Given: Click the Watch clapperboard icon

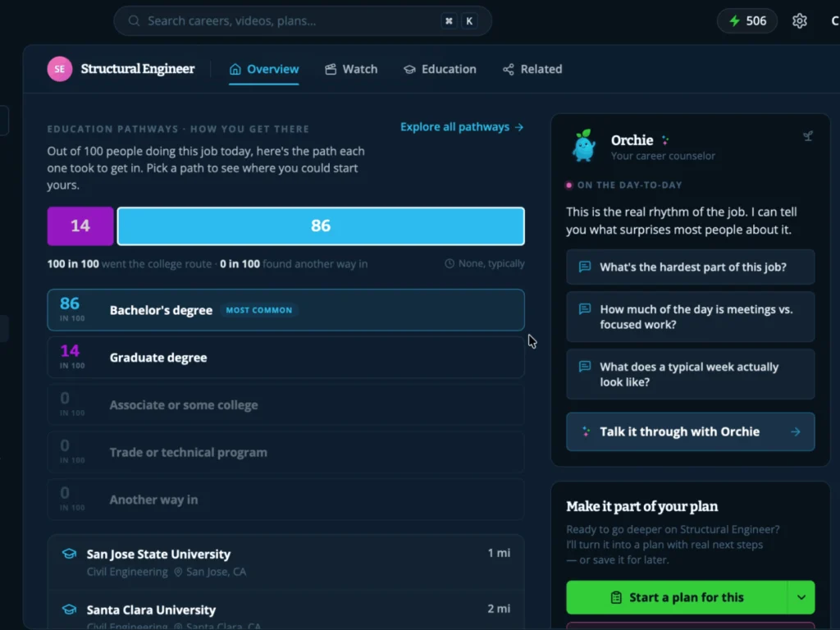Looking at the screenshot, I should point(331,69).
